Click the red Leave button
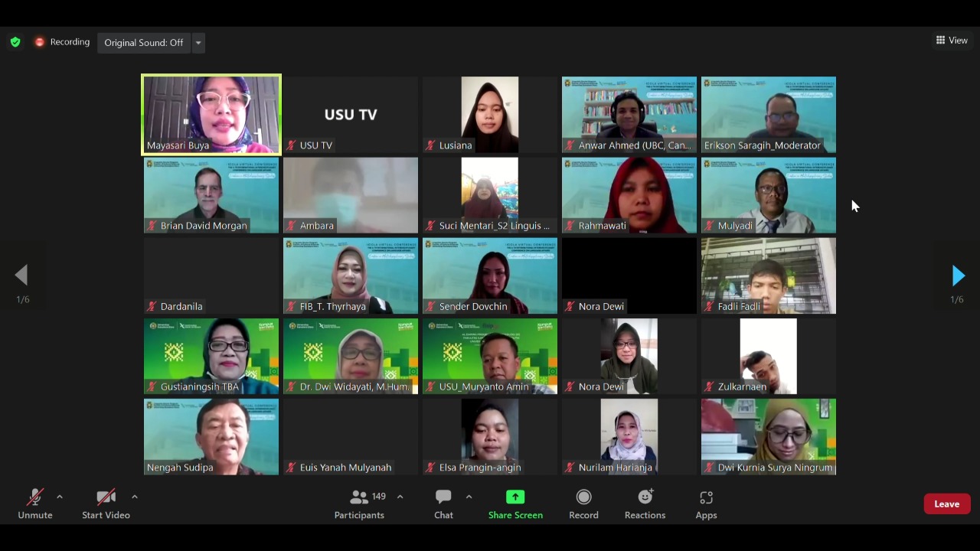980x551 pixels. pos(946,504)
